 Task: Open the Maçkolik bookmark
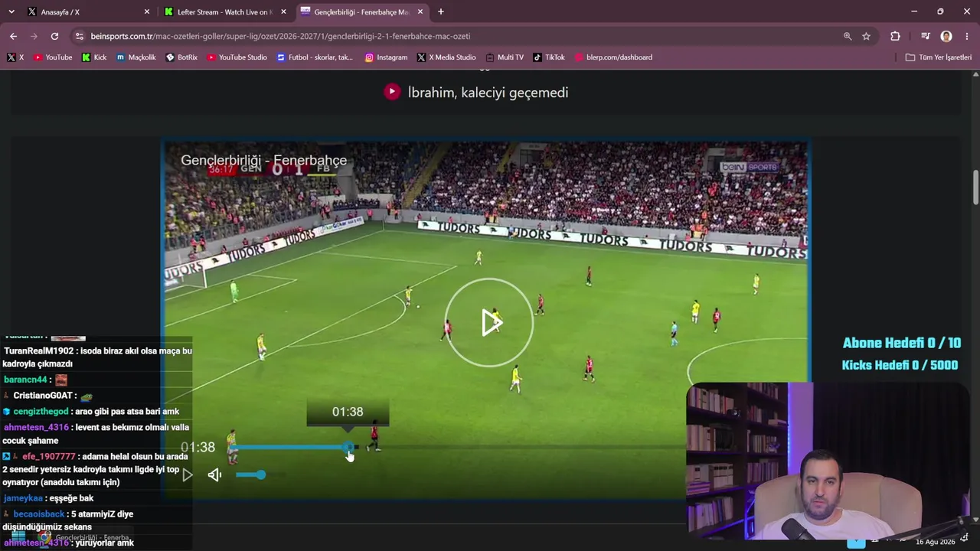pos(136,57)
